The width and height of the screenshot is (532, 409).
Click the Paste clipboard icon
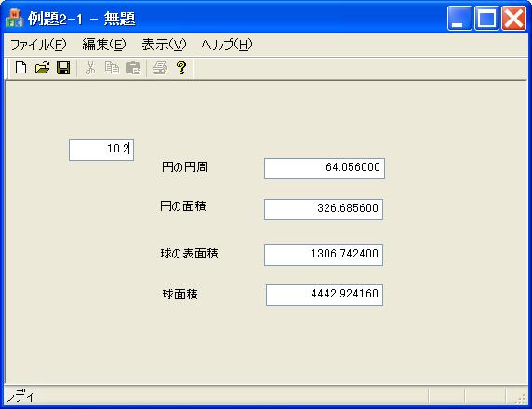tap(133, 68)
